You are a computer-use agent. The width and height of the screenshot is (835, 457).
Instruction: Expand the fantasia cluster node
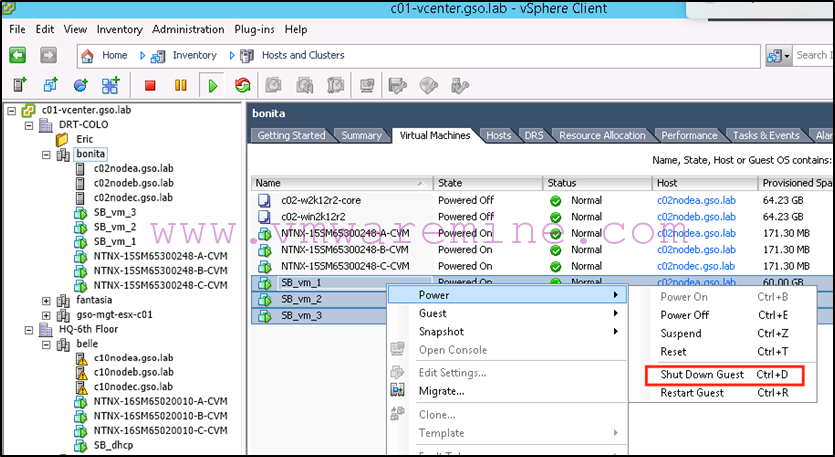point(46,301)
